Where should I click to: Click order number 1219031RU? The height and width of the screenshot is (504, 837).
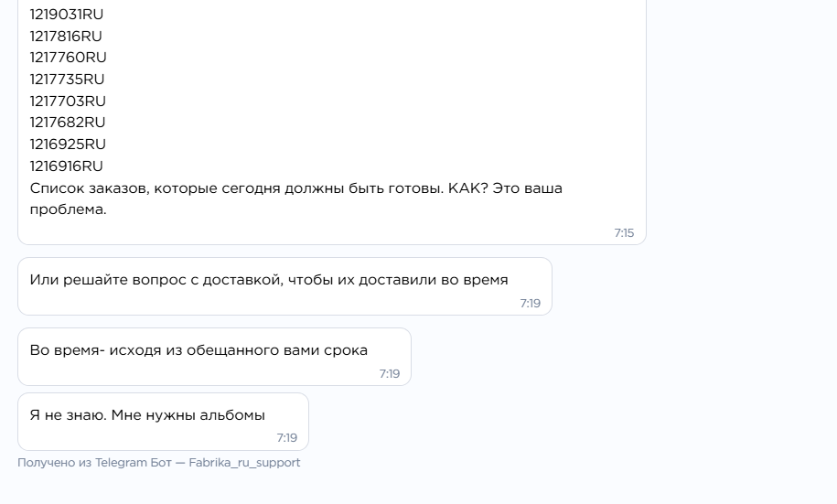coord(67,15)
